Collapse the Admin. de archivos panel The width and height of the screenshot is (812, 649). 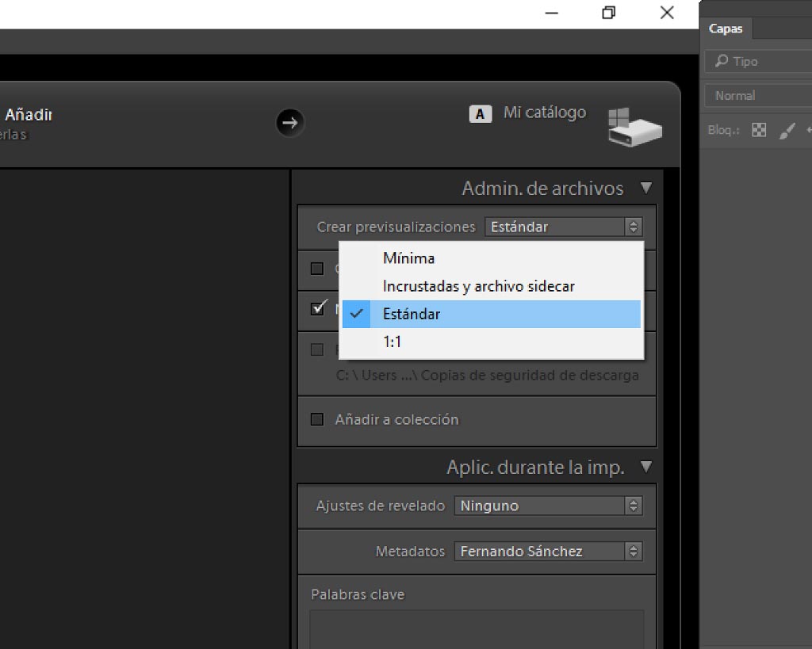coord(645,187)
